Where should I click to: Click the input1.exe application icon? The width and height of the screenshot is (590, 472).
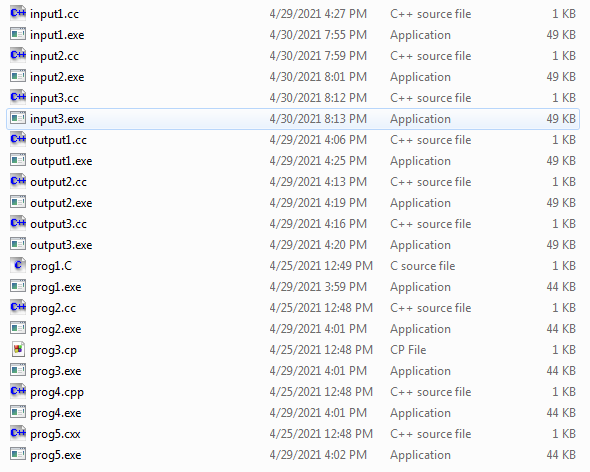pyautogui.click(x=18, y=34)
